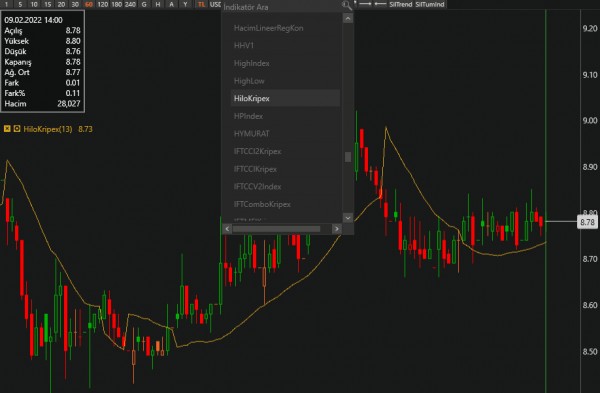
Task: Remove the HiloKripex indicator with X icon
Action: [7, 129]
